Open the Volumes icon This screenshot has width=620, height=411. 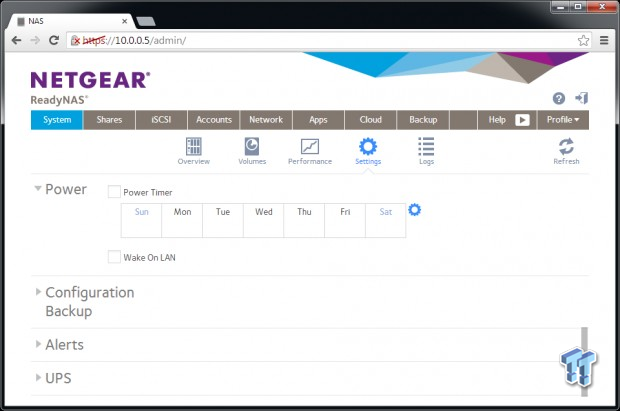pyautogui.click(x=252, y=147)
